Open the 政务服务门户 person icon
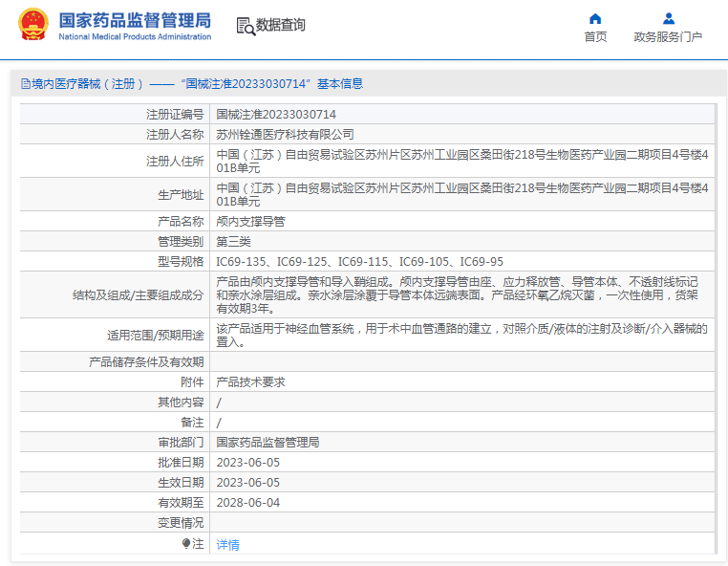728x566 pixels. click(x=669, y=18)
